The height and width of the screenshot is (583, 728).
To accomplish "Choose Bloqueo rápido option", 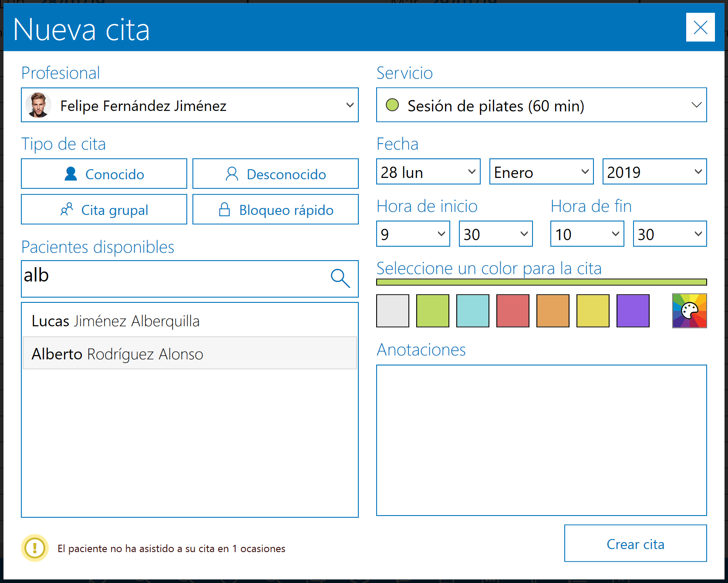I will pos(275,210).
